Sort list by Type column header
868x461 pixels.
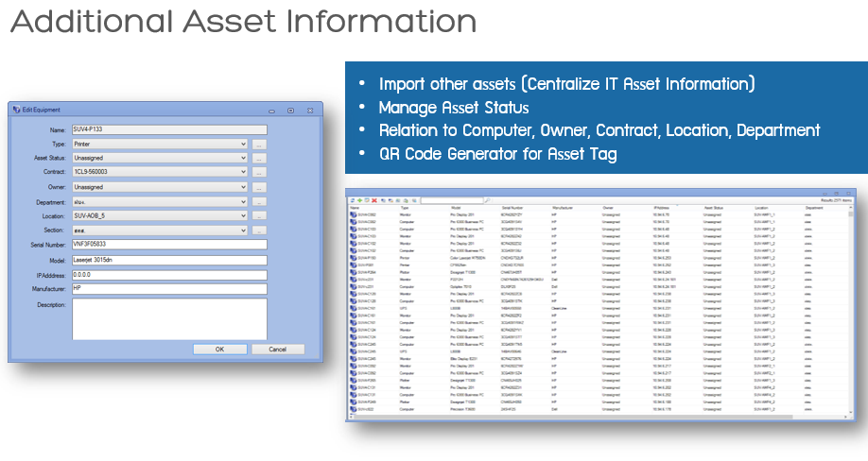pyautogui.click(x=405, y=208)
